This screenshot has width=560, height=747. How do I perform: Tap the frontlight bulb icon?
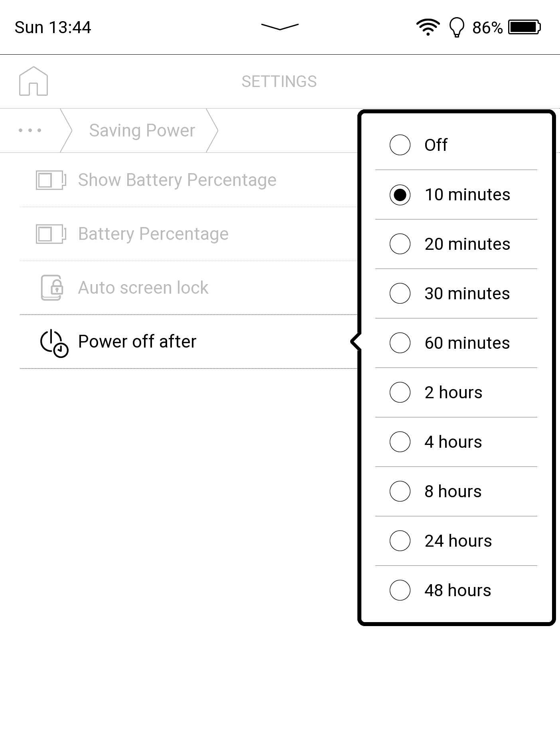tap(457, 28)
